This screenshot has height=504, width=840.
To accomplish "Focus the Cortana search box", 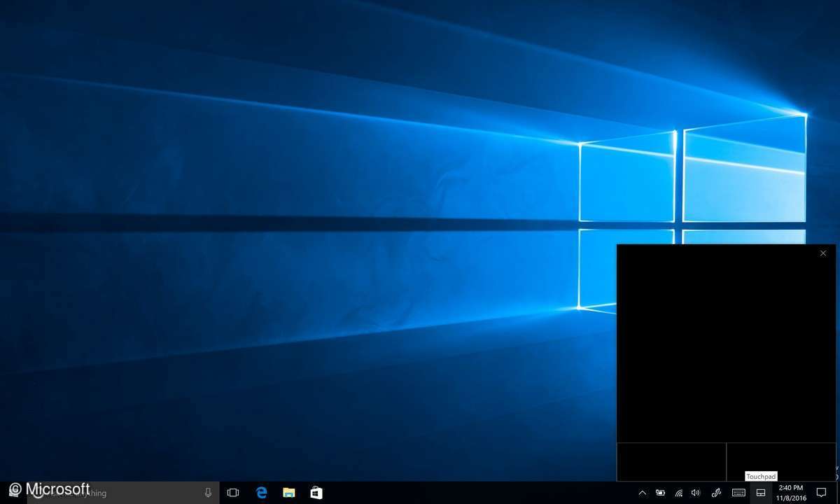I will point(122,493).
